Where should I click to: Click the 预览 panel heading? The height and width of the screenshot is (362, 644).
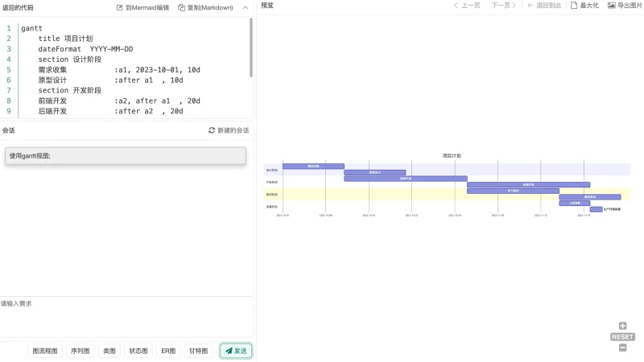coord(267,6)
